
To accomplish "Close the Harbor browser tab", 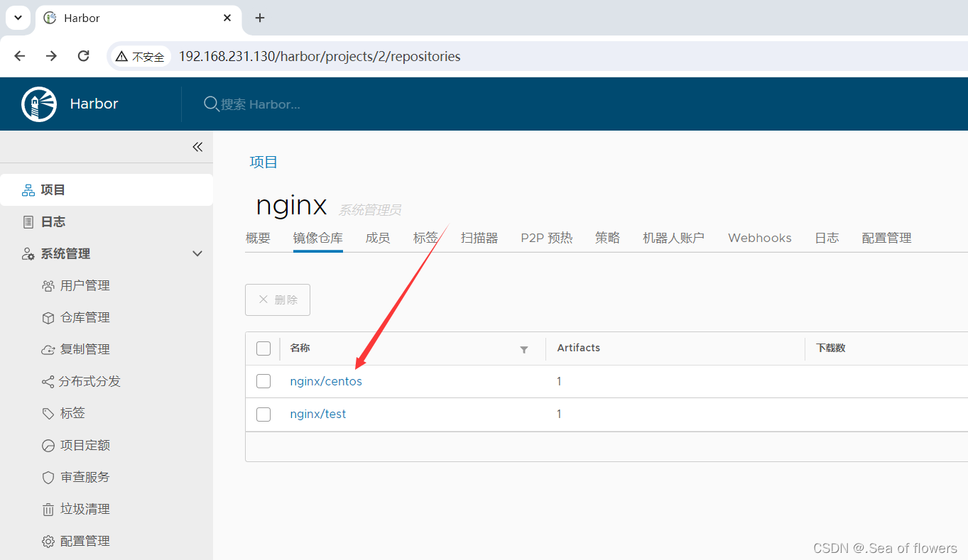I will click(x=227, y=18).
